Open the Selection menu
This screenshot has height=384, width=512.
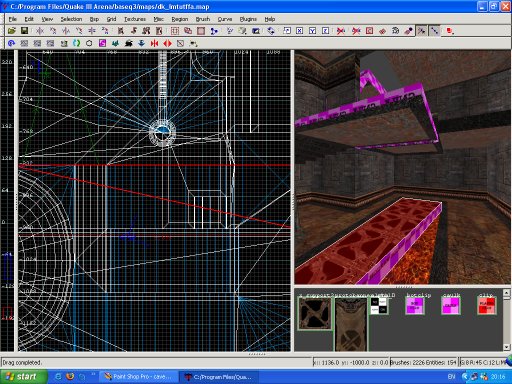[71, 19]
